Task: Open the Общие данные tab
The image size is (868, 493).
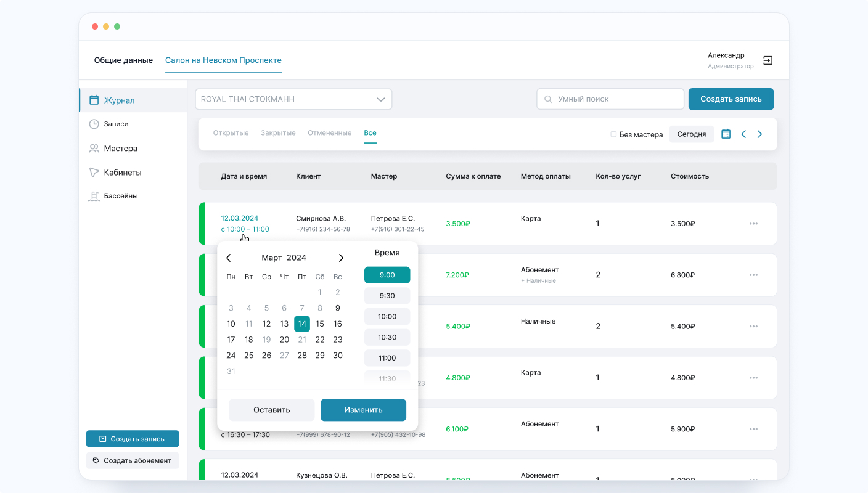Action: [x=123, y=60]
